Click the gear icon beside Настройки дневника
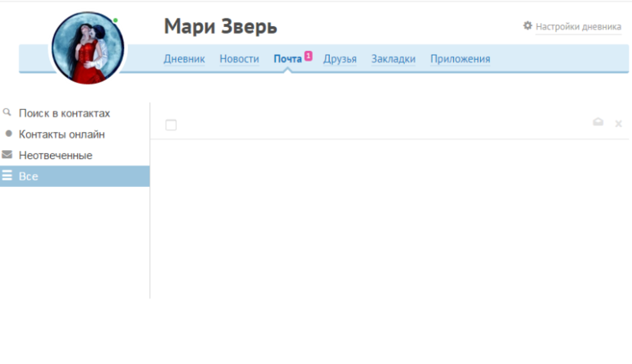Image resolution: width=632 pixels, height=364 pixels. point(528,26)
